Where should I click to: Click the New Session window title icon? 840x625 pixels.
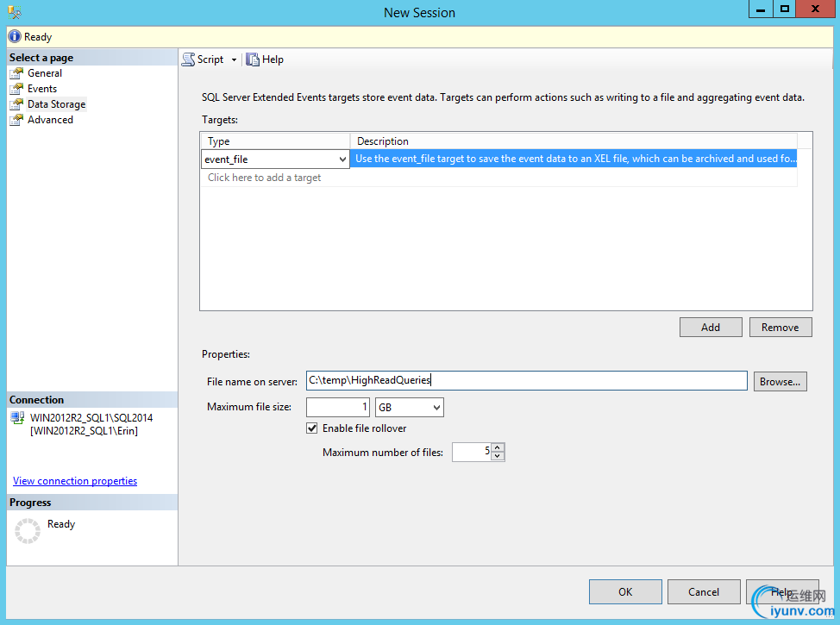click(15, 11)
